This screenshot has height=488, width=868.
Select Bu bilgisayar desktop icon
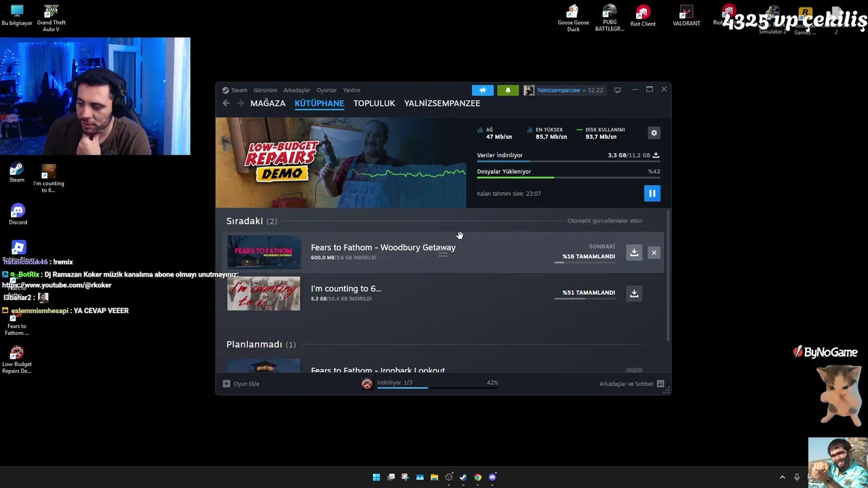tap(17, 15)
